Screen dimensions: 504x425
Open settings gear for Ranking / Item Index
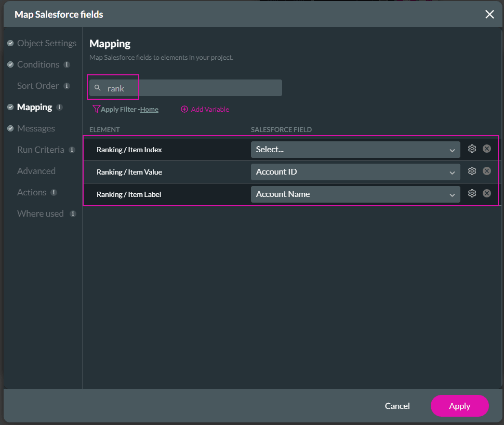click(472, 149)
